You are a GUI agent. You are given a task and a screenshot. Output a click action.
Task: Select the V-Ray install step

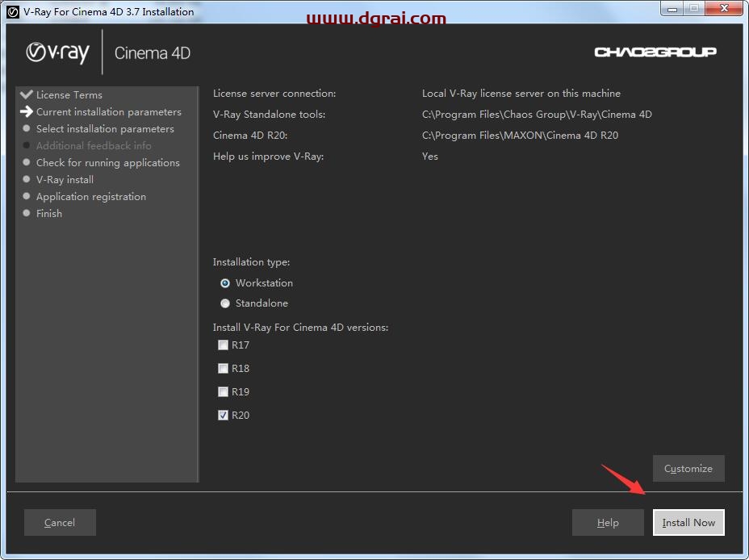65,180
